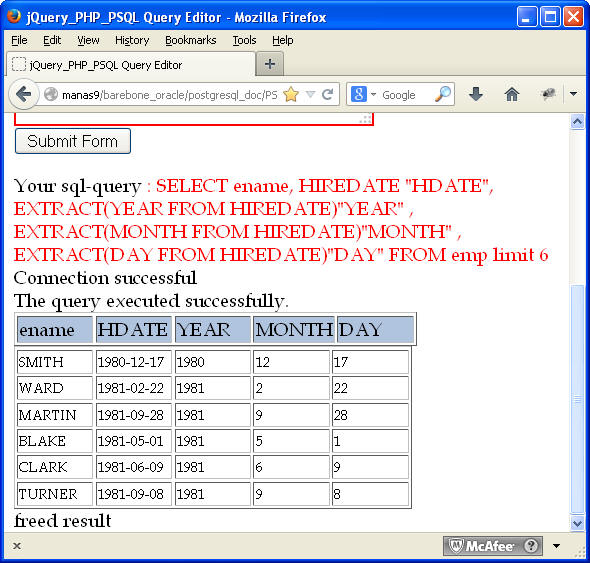
Task: Open the History menu
Action: pyautogui.click(x=132, y=40)
